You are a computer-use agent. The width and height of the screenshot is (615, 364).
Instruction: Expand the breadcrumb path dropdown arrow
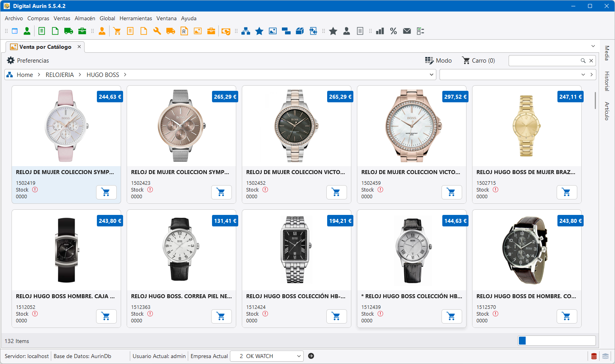[x=432, y=75]
